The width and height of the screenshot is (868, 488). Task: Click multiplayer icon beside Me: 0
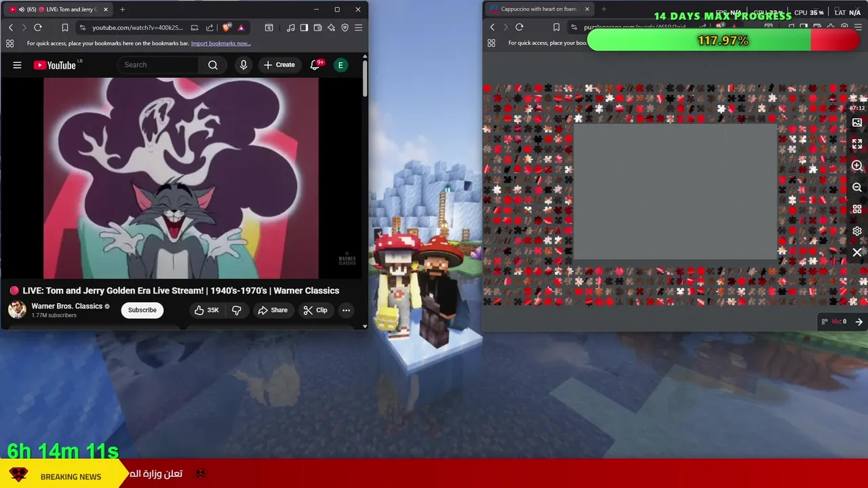tap(825, 322)
